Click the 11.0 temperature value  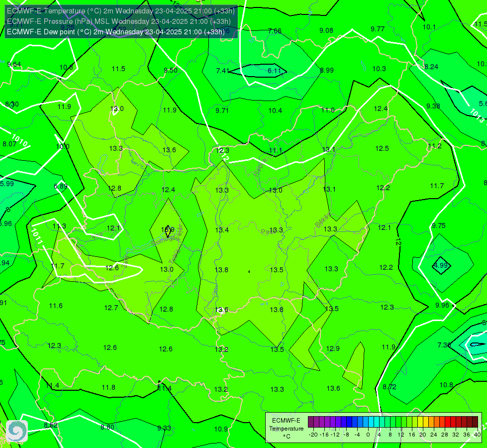pos(328,110)
